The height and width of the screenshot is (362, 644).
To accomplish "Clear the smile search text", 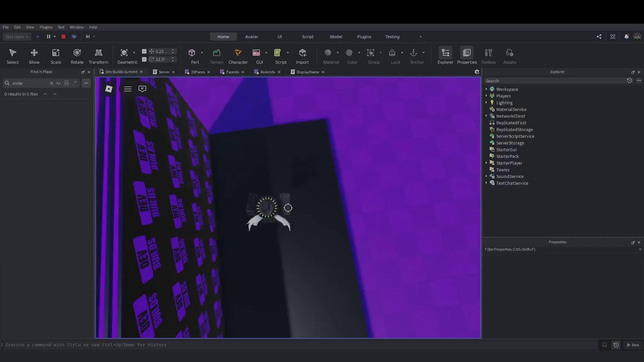I will [x=51, y=83].
